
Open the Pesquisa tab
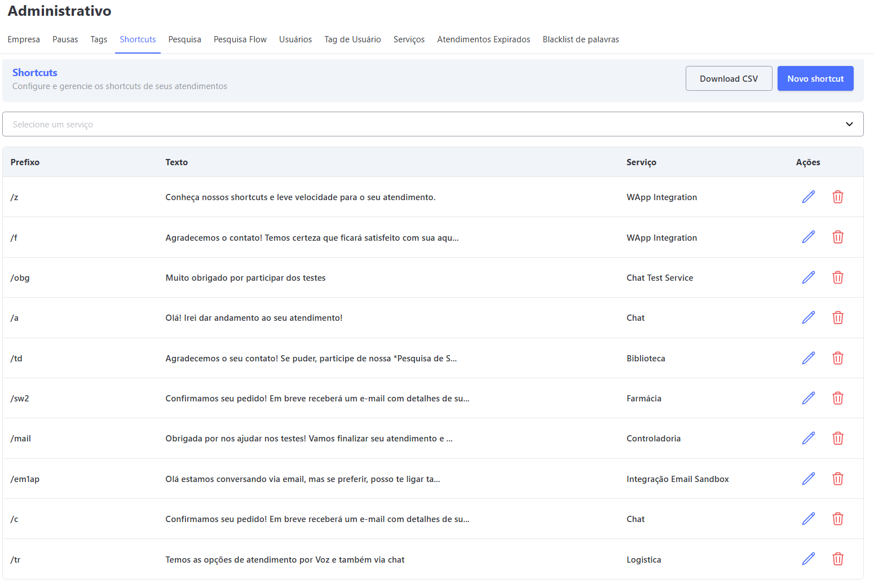(x=185, y=39)
